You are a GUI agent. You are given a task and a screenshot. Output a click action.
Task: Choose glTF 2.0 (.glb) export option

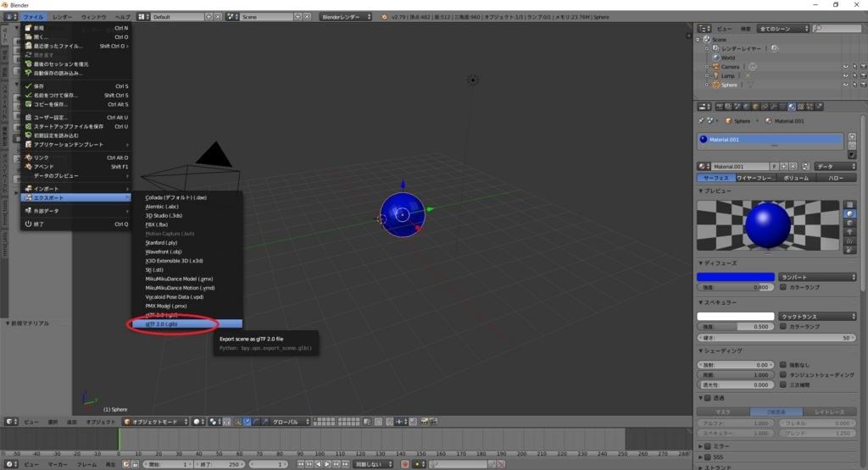tap(186, 324)
